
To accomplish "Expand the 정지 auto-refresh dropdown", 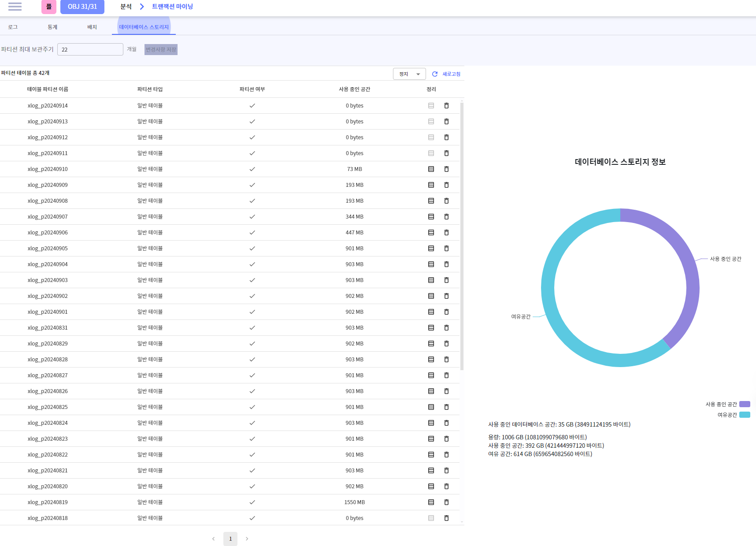I will [409, 74].
